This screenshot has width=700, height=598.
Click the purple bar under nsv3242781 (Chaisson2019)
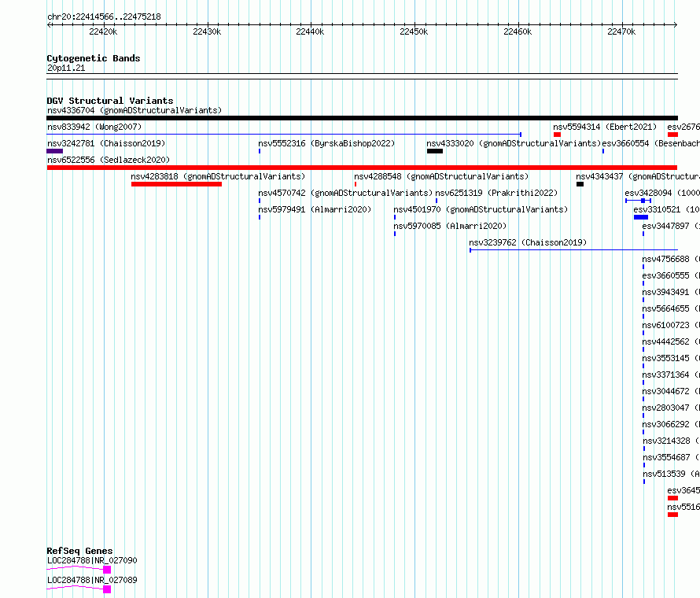tap(55, 151)
